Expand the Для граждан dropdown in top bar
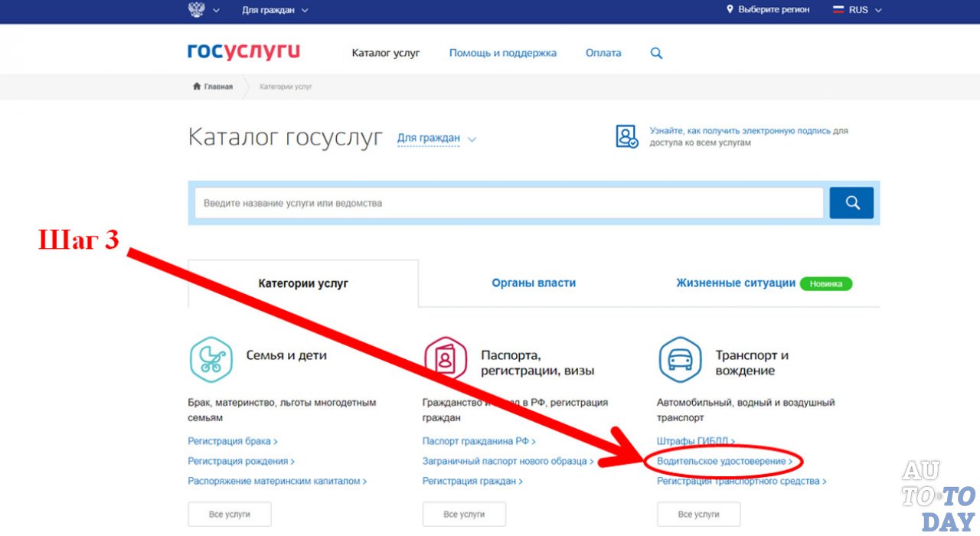Screen dimensions: 980x536 (x=275, y=10)
